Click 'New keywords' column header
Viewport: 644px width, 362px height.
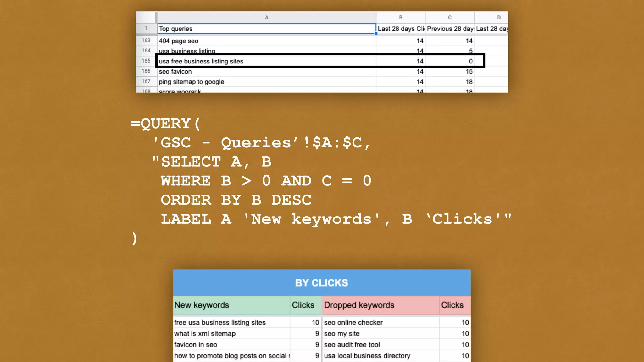point(231,305)
